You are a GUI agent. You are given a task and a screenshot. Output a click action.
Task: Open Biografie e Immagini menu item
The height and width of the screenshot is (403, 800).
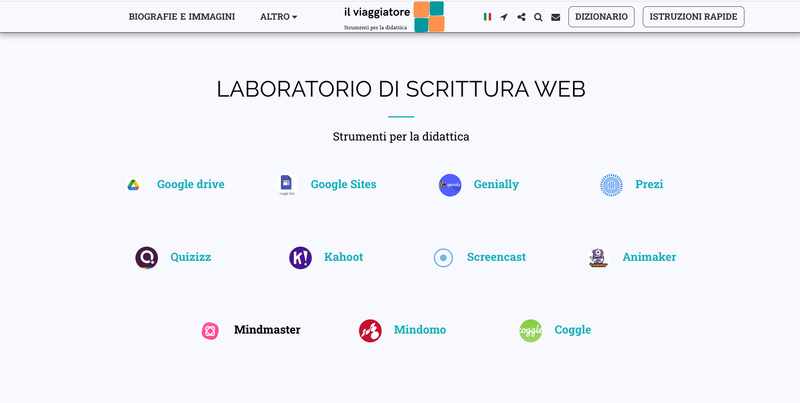181,17
